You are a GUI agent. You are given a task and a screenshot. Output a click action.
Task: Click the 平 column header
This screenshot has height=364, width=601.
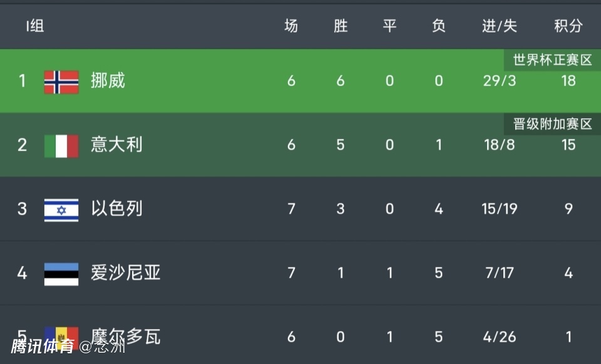pyautogui.click(x=389, y=26)
